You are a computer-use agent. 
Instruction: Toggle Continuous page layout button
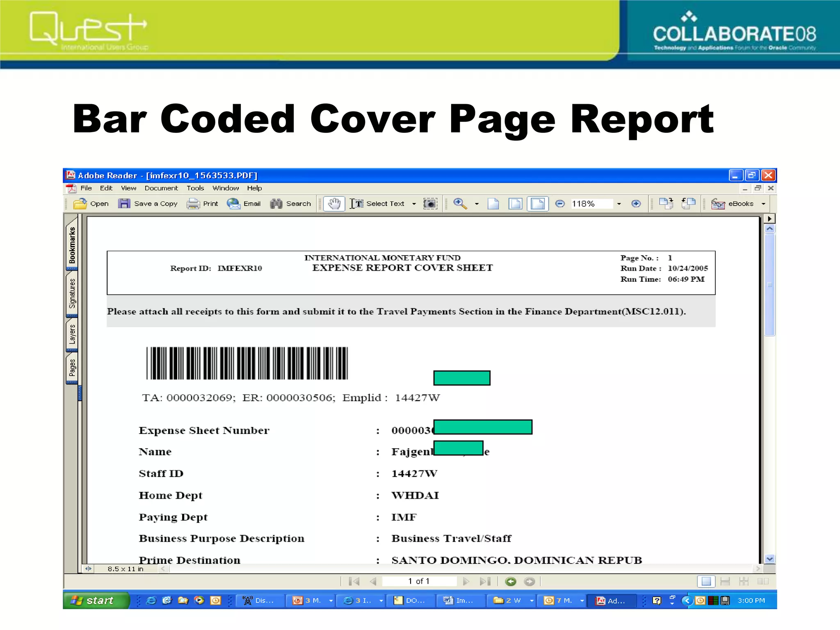(725, 581)
